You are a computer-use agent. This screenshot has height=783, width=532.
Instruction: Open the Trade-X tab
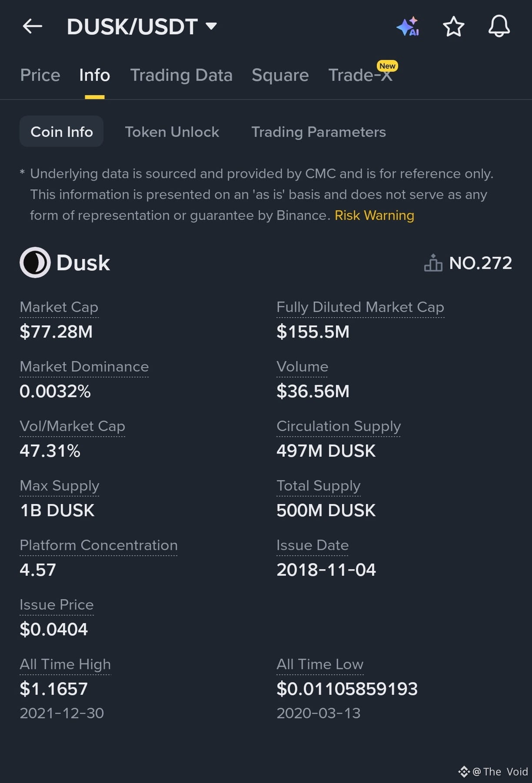(x=360, y=75)
